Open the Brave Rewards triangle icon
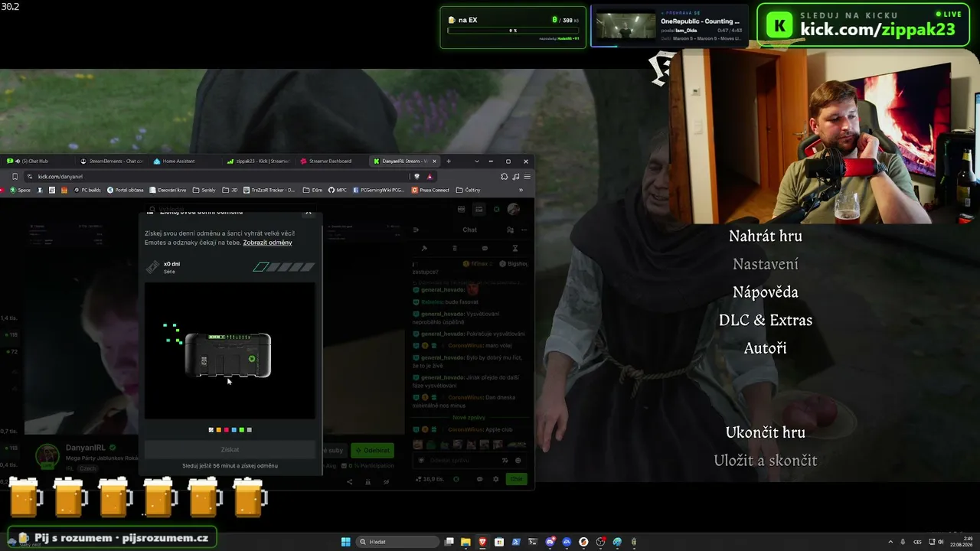The height and width of the screenshot is (551, 980). (430, 177)
